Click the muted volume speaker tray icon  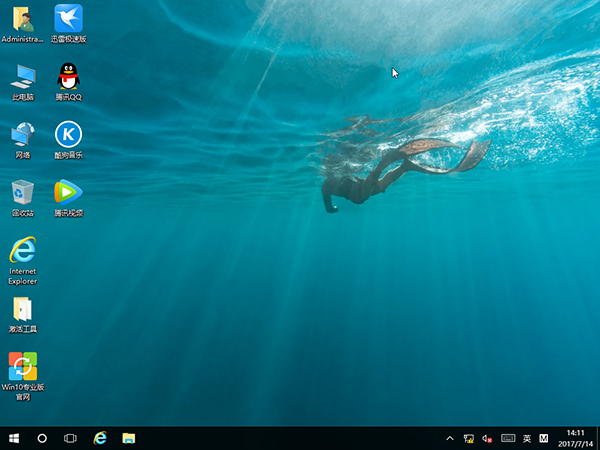coord(488,438)
